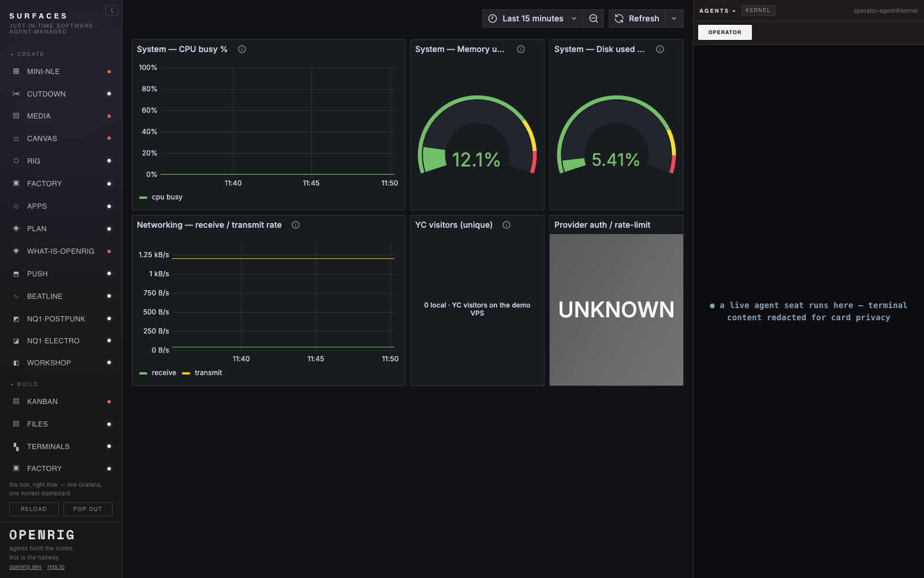Image resolution: width=924 pixels, height=578 pixels.
Task: Open the BEATLINE surface
Action: click(61, 297)
